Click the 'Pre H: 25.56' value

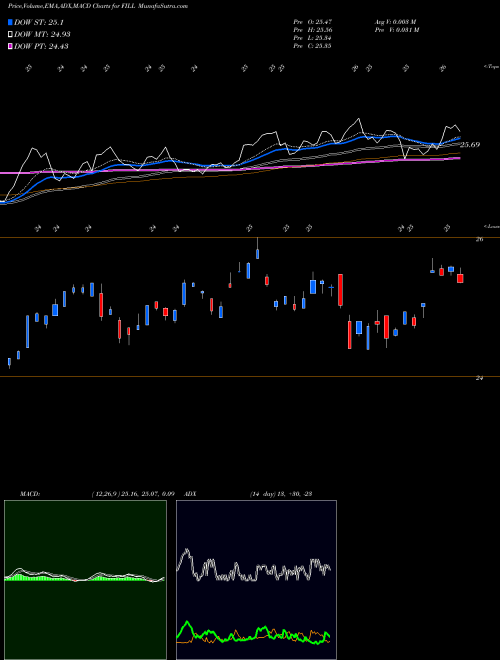pos(312,30)
